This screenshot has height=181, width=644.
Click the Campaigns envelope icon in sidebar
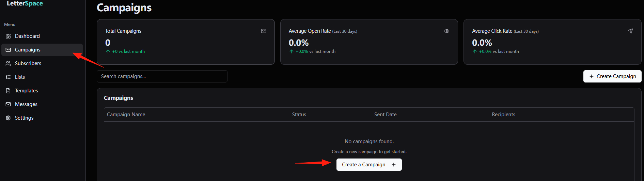coord(8,50)
